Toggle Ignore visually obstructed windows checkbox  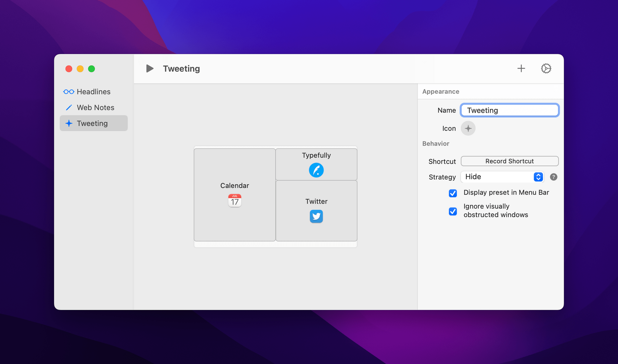point(453,211)
